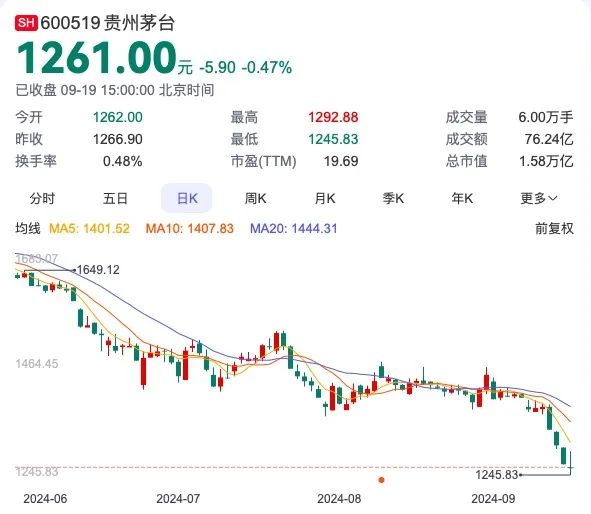Toggle the MA10 moving average indicator
This screenshot has height=514, width=591.
tap(190, 228)
